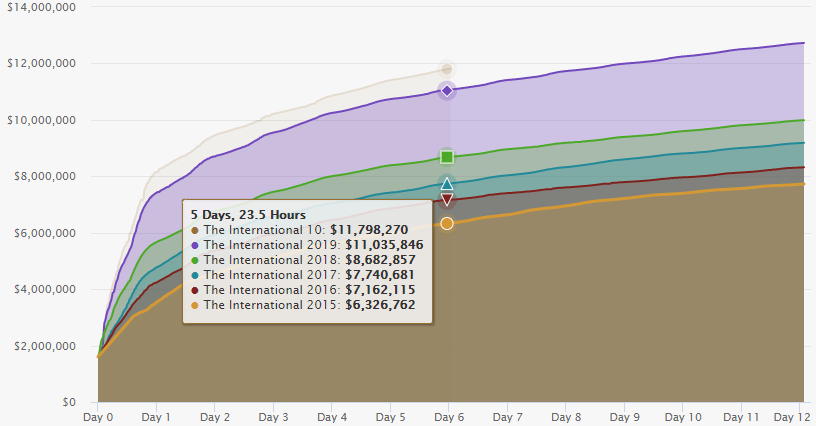This screenshot has height=426, width=816.
Task: Click the $14,000,000 y-axis label
Action: (x=42, y=7)
